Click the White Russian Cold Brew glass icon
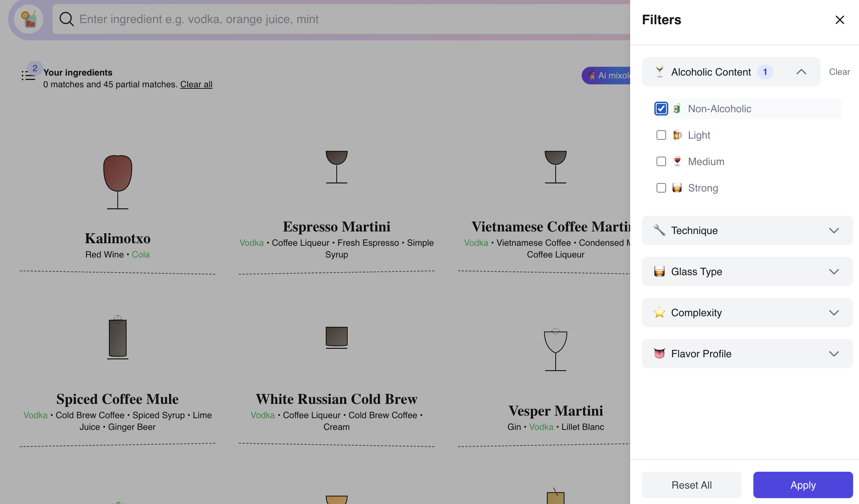The width and height of the screenshot is (859, 504). tap(336, 337)
